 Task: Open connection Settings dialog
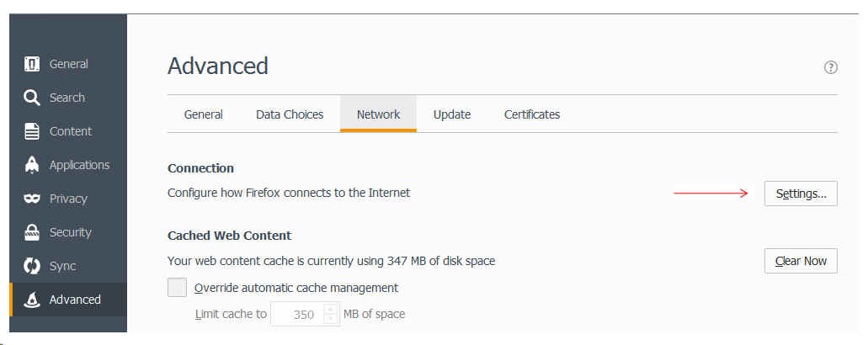tap(801, 194)
